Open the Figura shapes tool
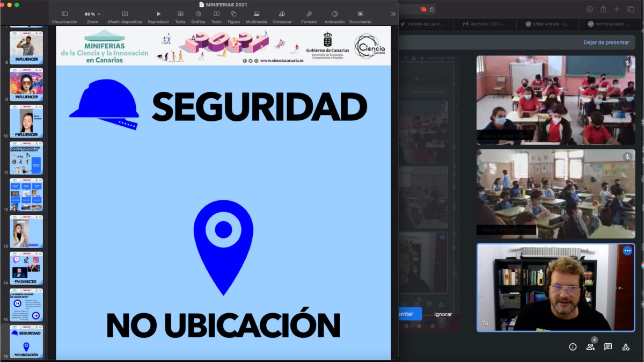 coord(233,14)
